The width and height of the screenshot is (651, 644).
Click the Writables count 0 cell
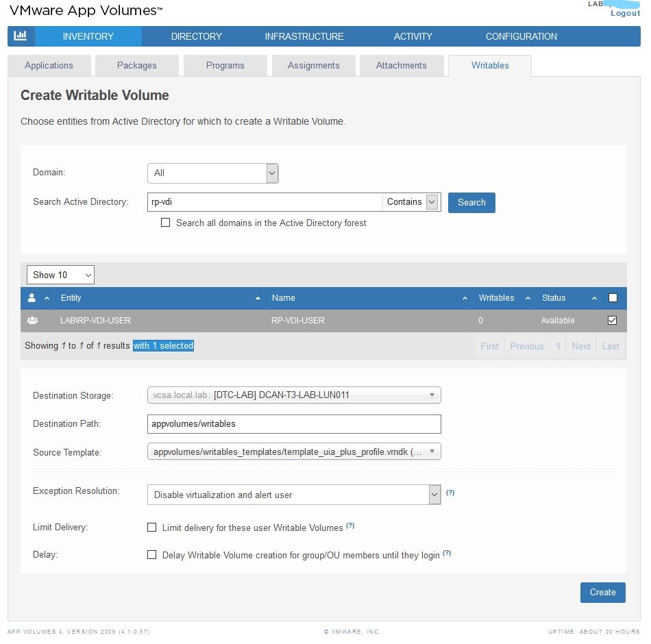(480, 320)
